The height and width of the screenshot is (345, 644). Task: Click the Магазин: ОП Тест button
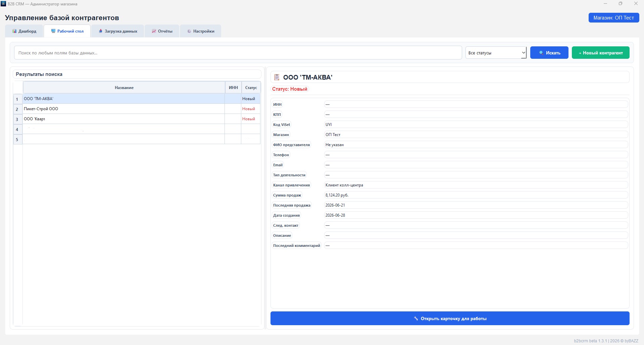click(614, 18)
